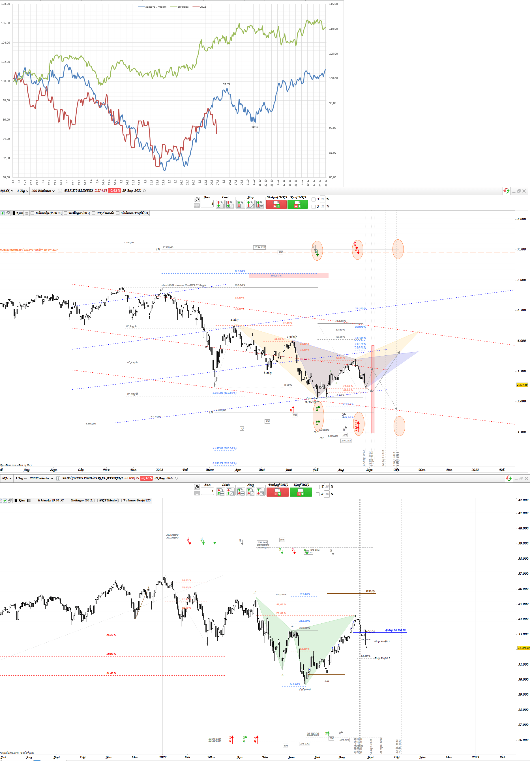Click second Limit order icon, DAX toolbar
This screenshot has height=764, width=532.
(230, 204)
